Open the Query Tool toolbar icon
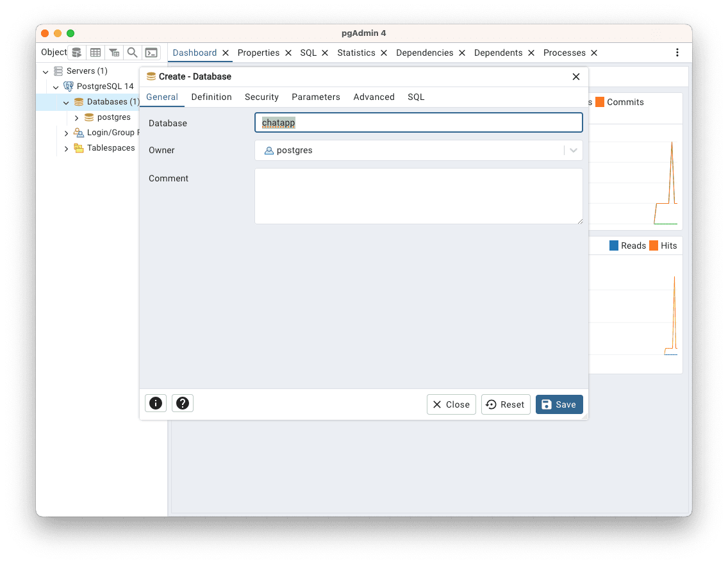Image resolution: width=728 pixels, height=564 pixels. (77, 53)
